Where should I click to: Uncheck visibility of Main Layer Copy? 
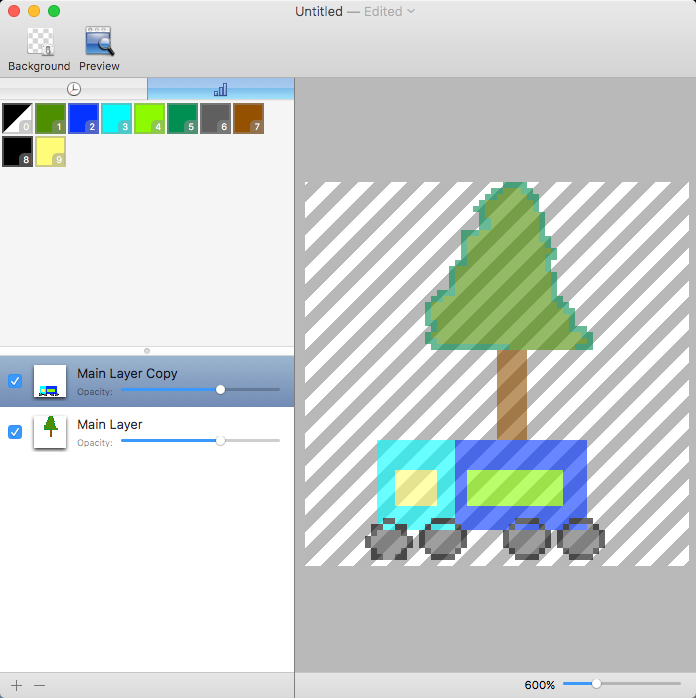(15, 381)
